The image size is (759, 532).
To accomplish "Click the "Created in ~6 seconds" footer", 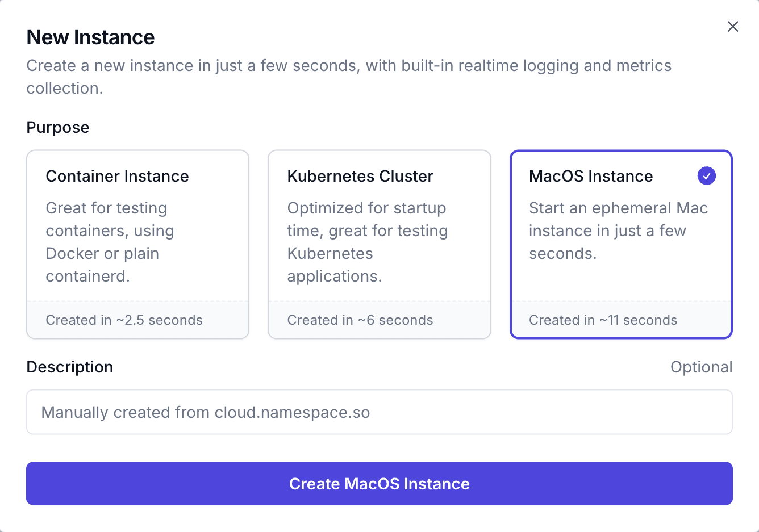I will pyautogui.click(x=360, y=320).
